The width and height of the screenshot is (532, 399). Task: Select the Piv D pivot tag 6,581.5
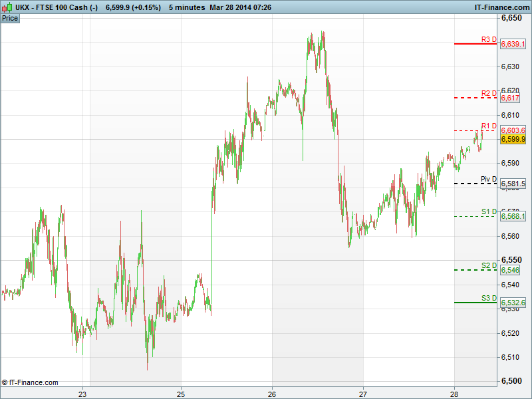(x=513, y=184)
